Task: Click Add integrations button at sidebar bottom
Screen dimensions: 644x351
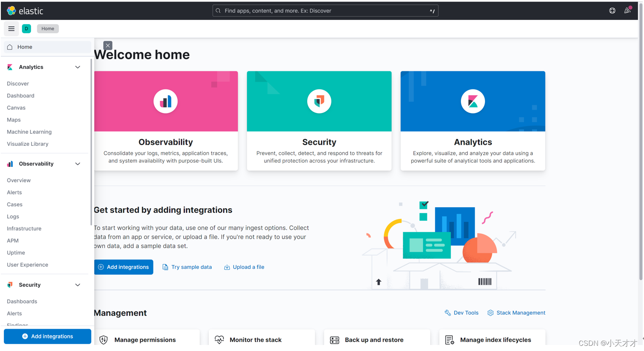Action: [x=47, y=336]
